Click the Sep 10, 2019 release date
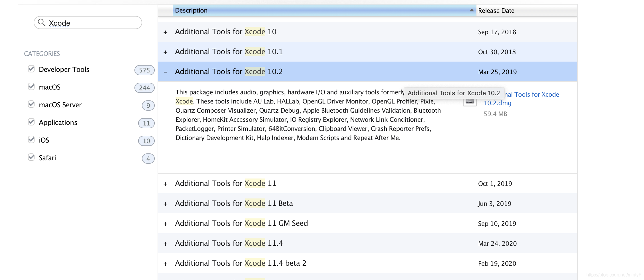This screenshot has height=280, width=644. click(497, 224)
